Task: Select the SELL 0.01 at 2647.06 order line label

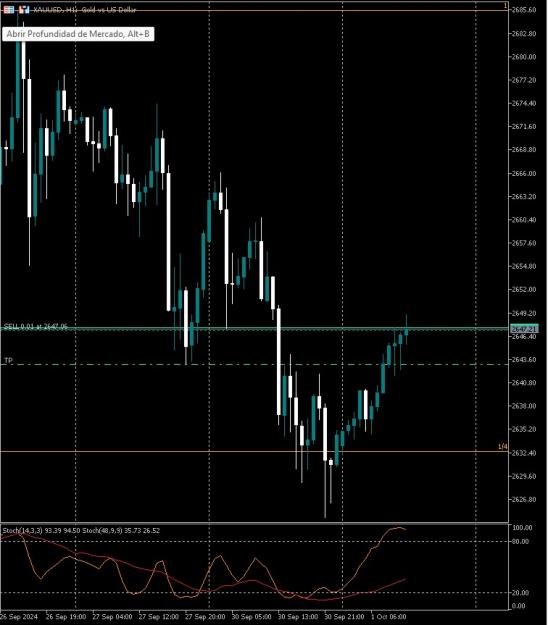Action: (x=35, y=326)
